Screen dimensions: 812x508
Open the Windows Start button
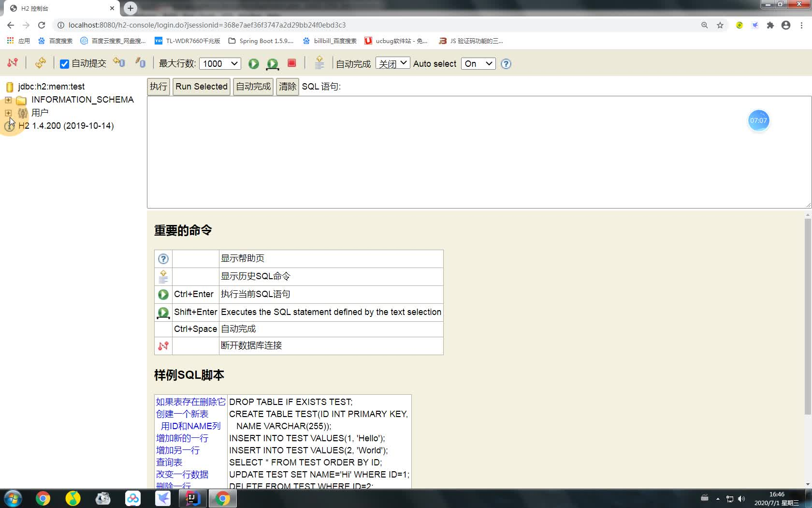tap(13, 498)
